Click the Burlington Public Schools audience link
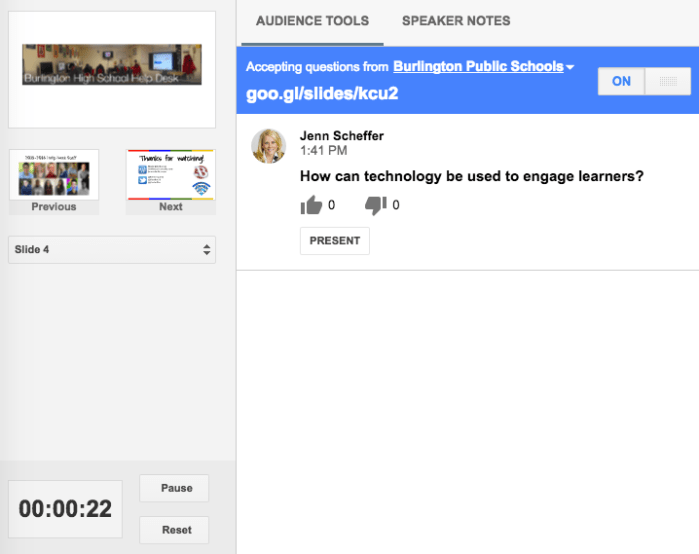 pos(477,67)
